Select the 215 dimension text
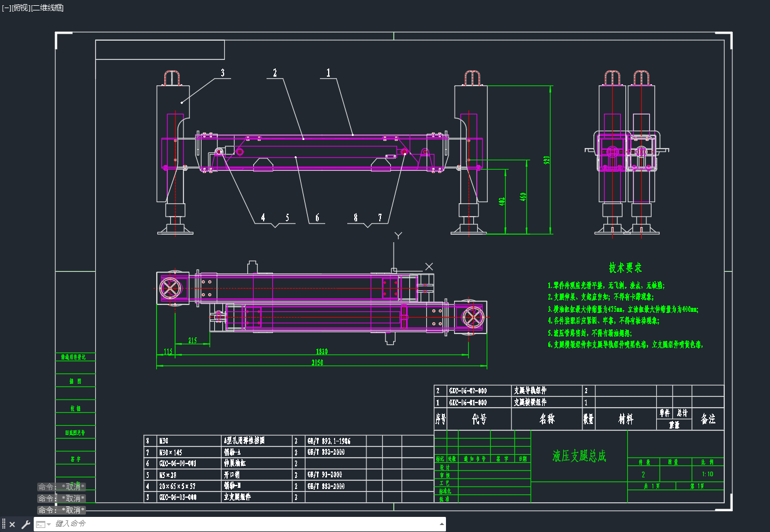The image size is (770, 532). [x=193, y=341]
